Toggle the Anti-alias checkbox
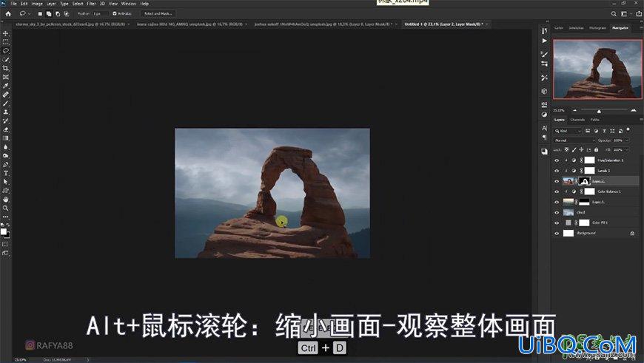This screenshot has height=363, width=644. (x=115, y=13)
